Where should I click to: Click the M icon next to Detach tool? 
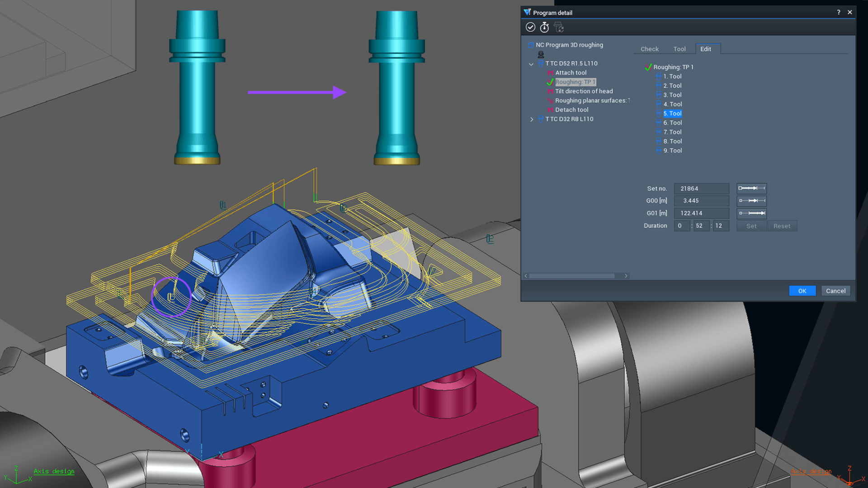tap(550, 110)
